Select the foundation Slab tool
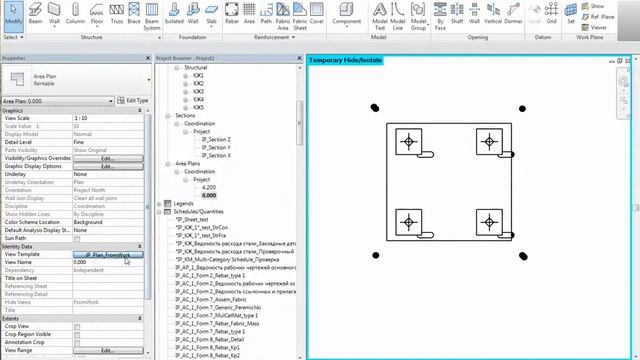This screenshot has width=640, height=360. [x=211, y=15]
